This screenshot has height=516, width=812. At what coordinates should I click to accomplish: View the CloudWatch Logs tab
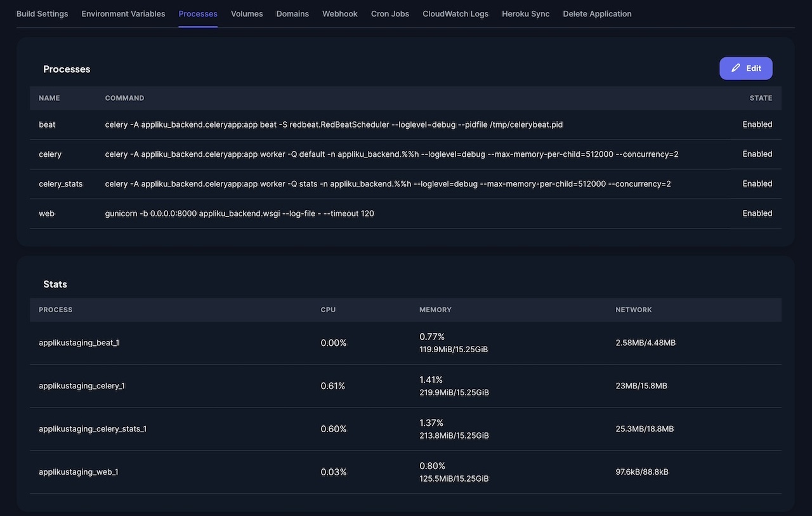point(455,13)
